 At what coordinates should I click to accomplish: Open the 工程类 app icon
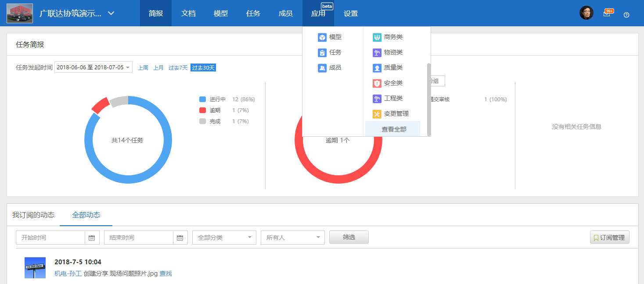coord(377,98)
